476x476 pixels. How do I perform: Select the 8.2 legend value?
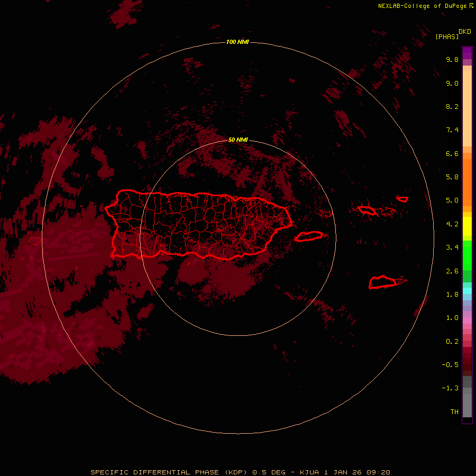click(452, 106)
